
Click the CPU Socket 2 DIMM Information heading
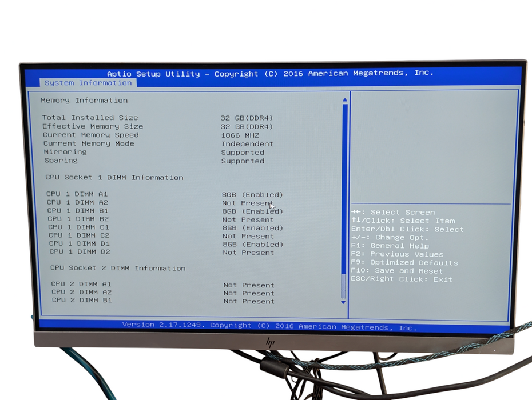tap(118, 268)
